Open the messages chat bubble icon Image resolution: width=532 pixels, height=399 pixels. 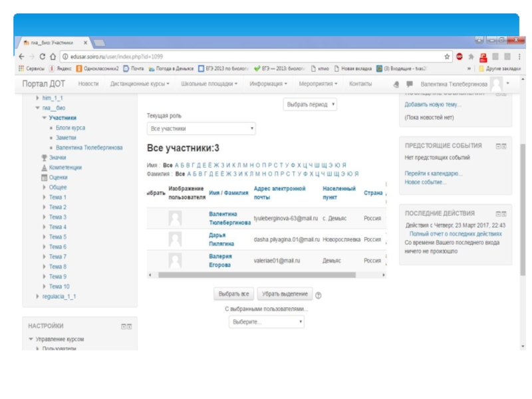tap(409, 84)
